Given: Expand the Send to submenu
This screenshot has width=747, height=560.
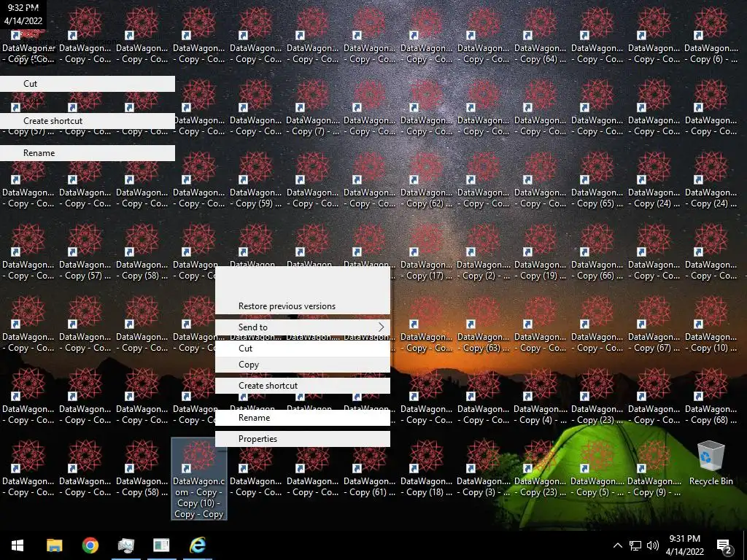Looking at the screenshot, I should (303, 327).
